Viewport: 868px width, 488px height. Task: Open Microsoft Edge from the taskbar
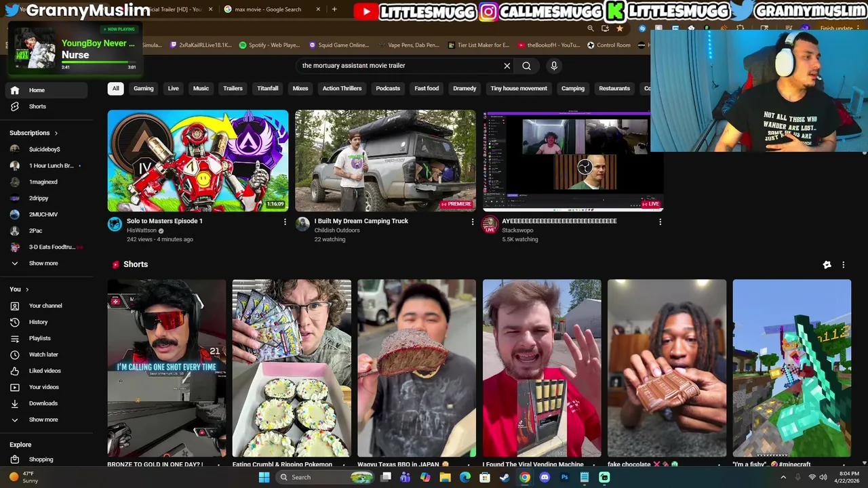click(x=465, y=477)
